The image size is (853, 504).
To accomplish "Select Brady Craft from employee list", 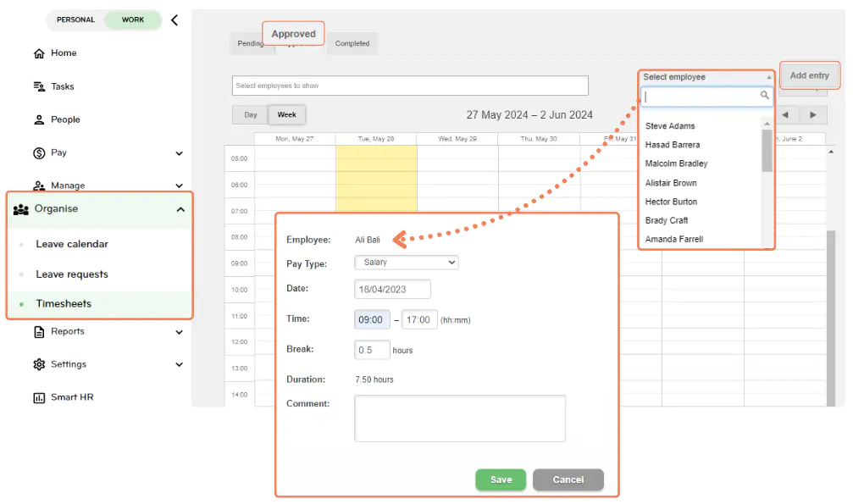I will click(667, 220).
